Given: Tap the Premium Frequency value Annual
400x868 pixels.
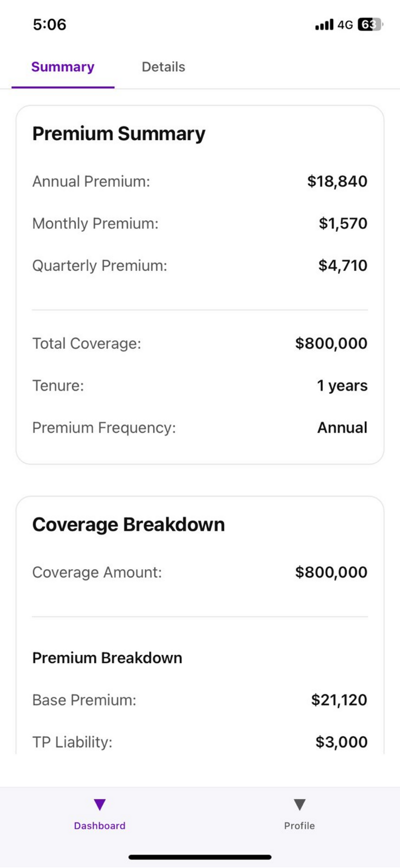Looking at the screenshot, I should click(342, 427).
